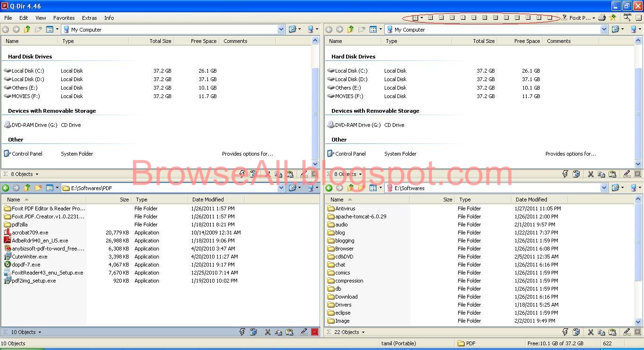The height and width of the screenshot is (350, 644).
Task: Click the printer icon in main toolbar
Action: pos(602,18)
